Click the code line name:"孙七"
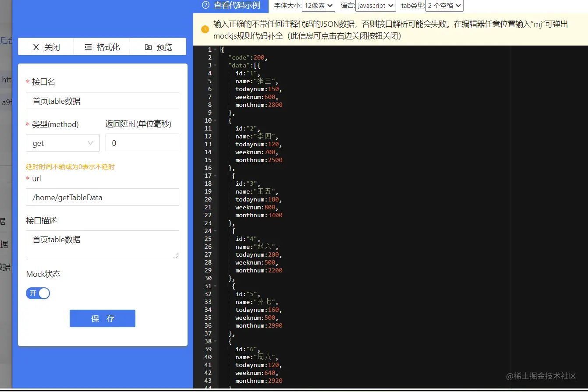 pyautogui.click(x=257, y=302)
